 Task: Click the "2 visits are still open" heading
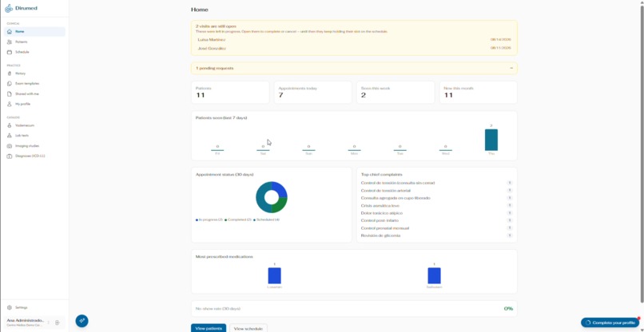click(x=216, y=26)
